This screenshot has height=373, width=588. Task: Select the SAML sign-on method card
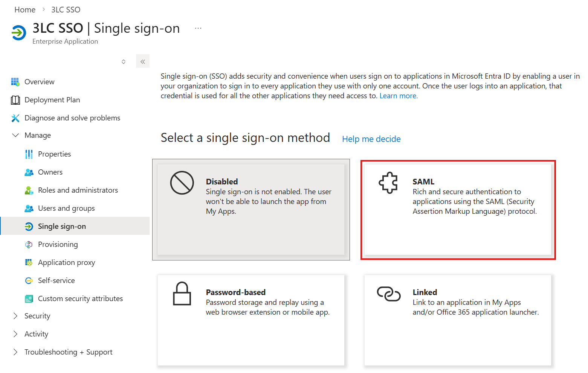click(458, 210)
